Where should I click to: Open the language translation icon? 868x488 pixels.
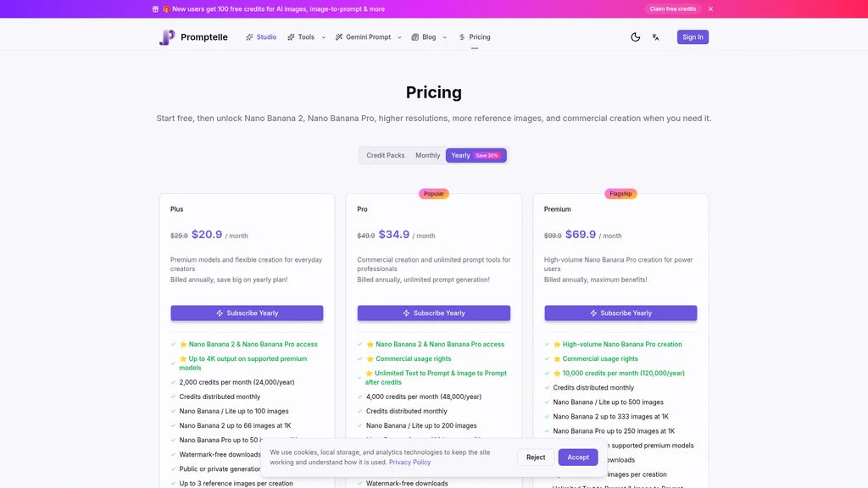(x=655, y=37)
